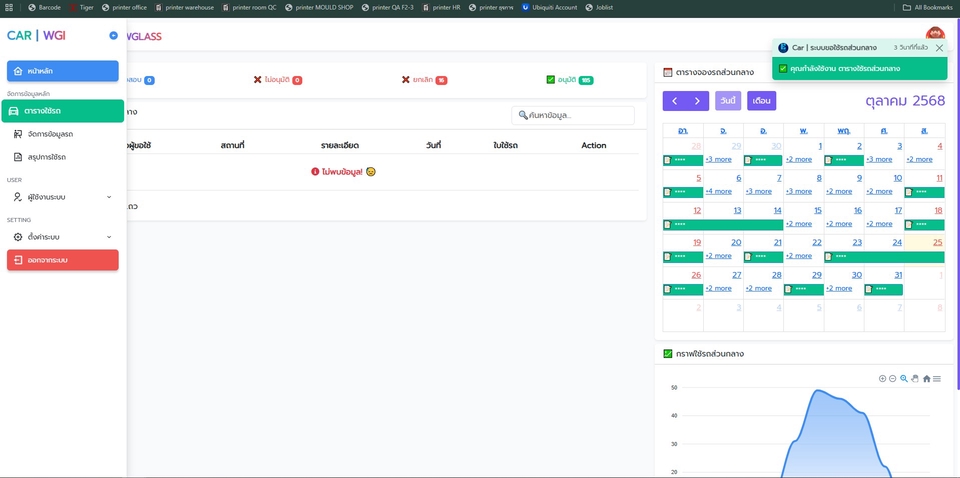The image size is (960, 478).
Task: Open the All Bookmarks folder
Action: pyautogui.click(x=928, y=7)
